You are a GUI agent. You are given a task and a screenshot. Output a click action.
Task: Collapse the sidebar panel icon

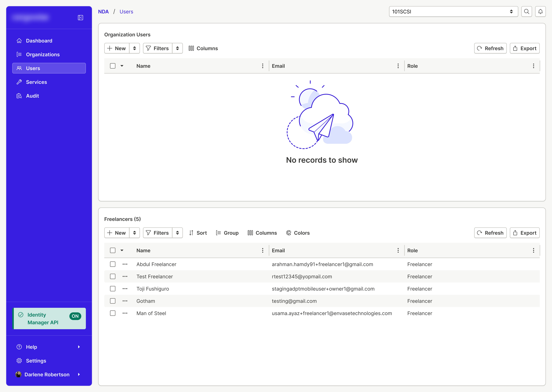80,18
